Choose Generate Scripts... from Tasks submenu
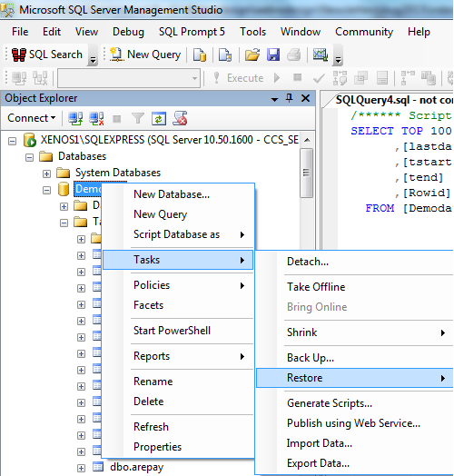Viewport: 454px width, 476px height. tap(354, 403)
